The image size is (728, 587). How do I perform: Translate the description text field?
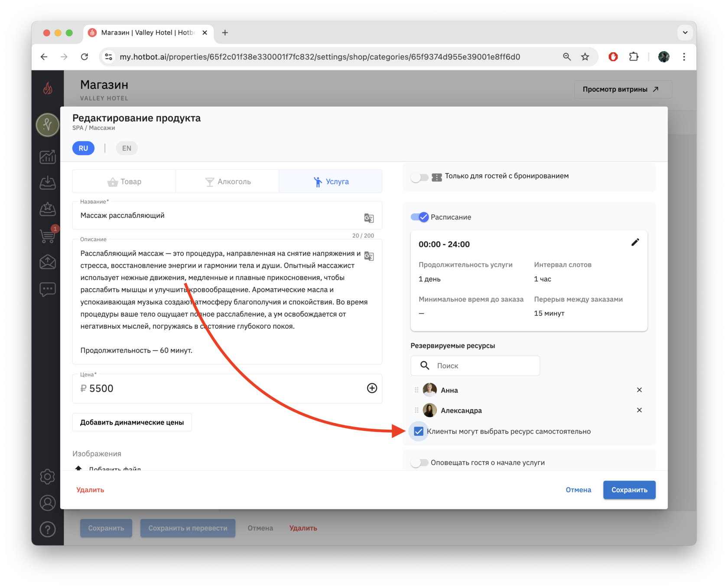369,256
